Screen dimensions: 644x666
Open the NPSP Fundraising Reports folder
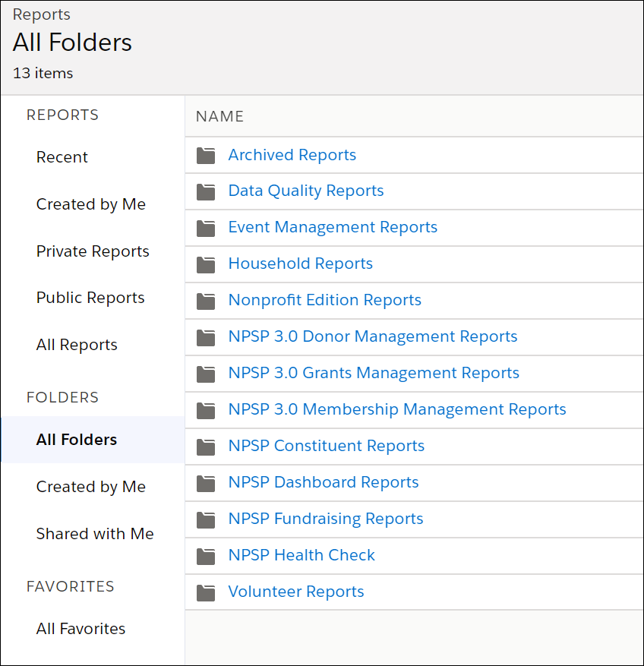tap(325, 519)
